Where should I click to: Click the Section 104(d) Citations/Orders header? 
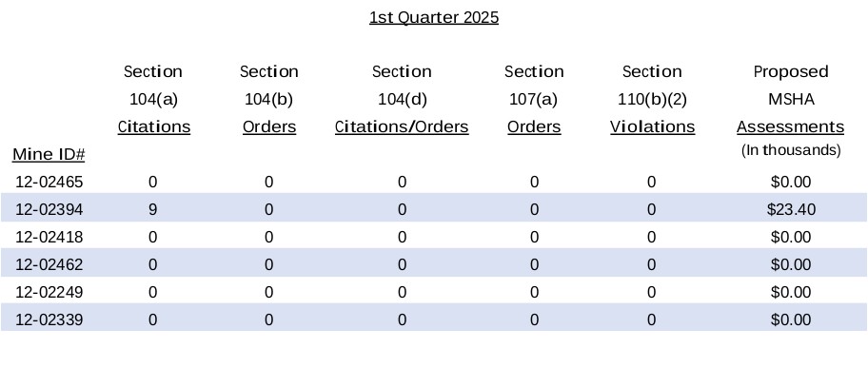point(402,99)
